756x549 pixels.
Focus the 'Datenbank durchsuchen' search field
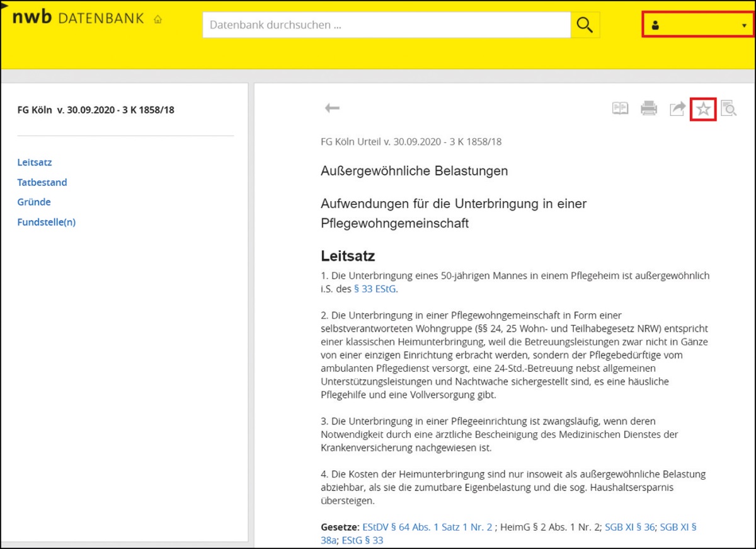pyautogui.click(x=386, y=25)
